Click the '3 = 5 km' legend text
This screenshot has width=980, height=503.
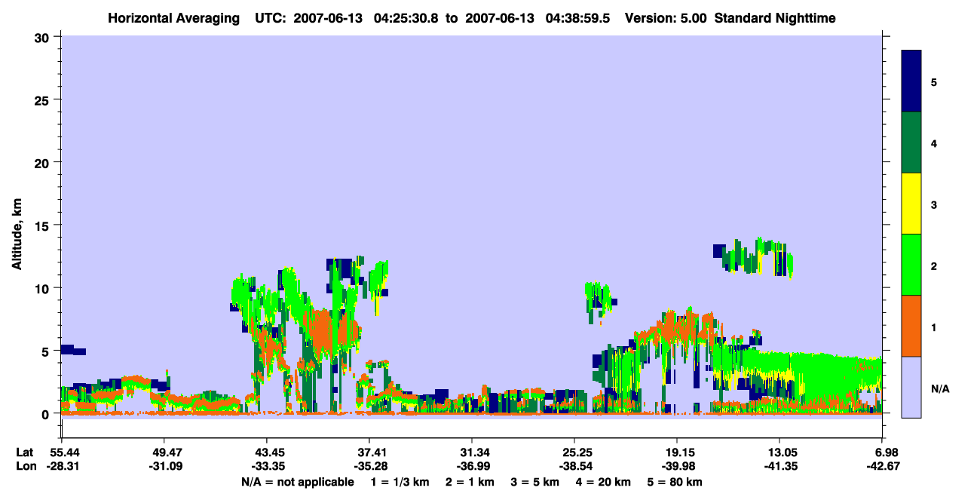coord(534,482)
